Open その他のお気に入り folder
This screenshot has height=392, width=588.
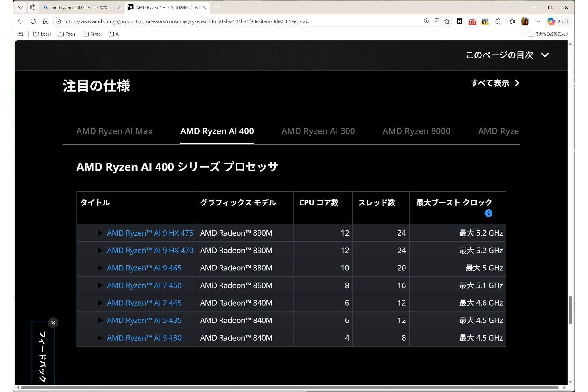click(x=548, y=34)
